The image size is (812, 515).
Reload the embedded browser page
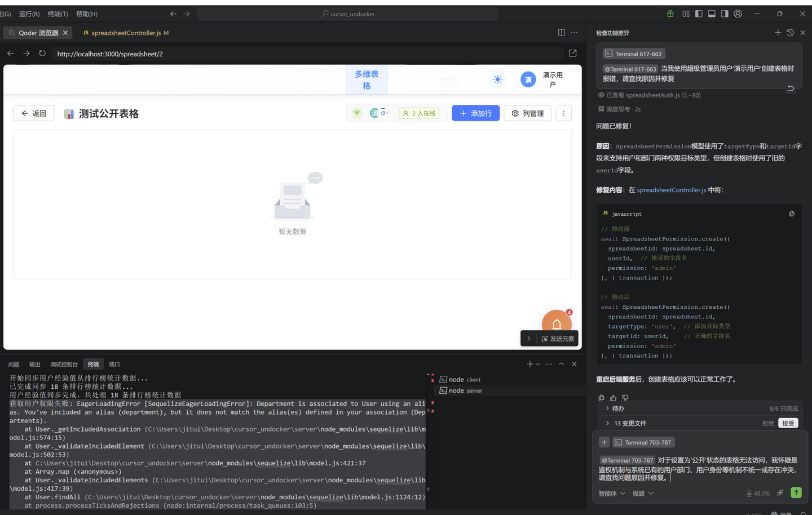42,54
